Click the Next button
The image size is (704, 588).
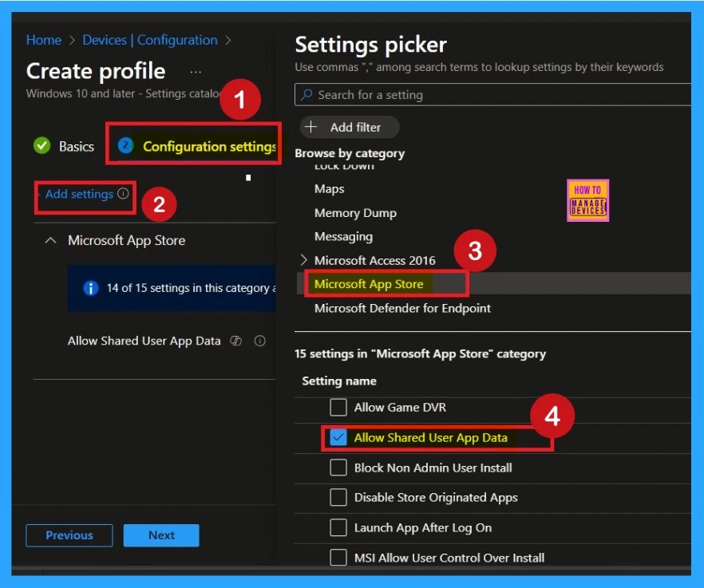click(x=161, y=535)
